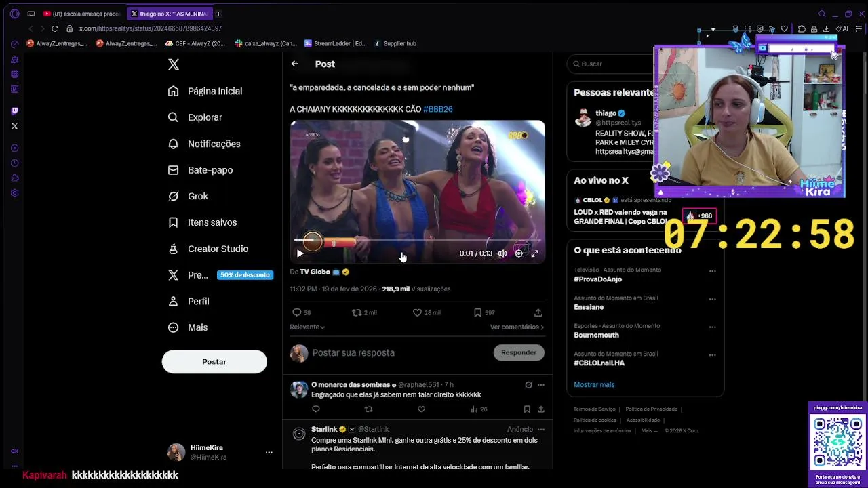868x488 pixels.
Task: Open more options on Starlink ad
Action: coord(540,429)
